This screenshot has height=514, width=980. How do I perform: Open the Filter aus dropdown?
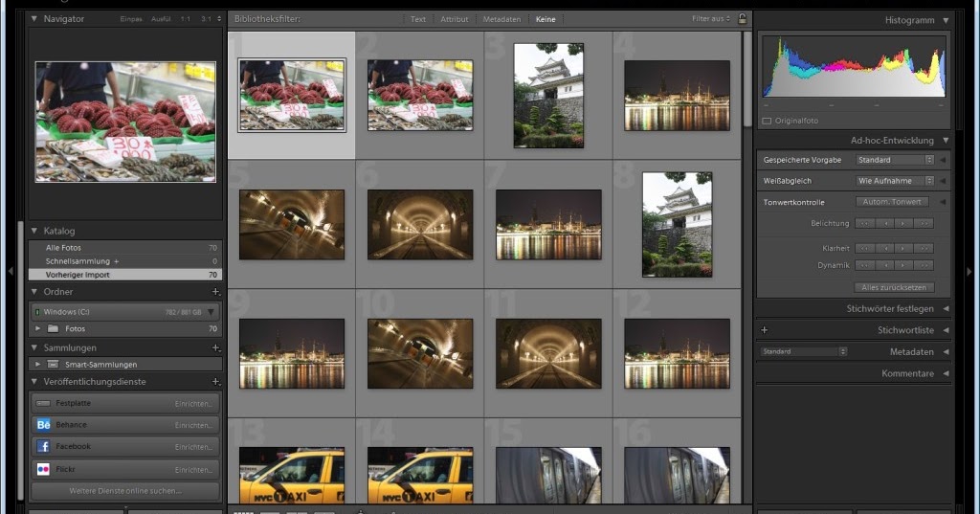(711, 19)
